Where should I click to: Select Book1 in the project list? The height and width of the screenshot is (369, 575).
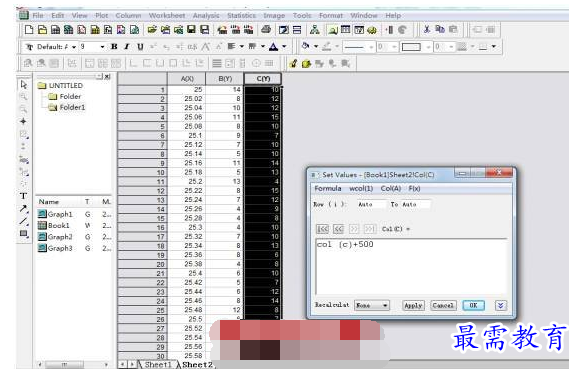(x=54, y=225)
